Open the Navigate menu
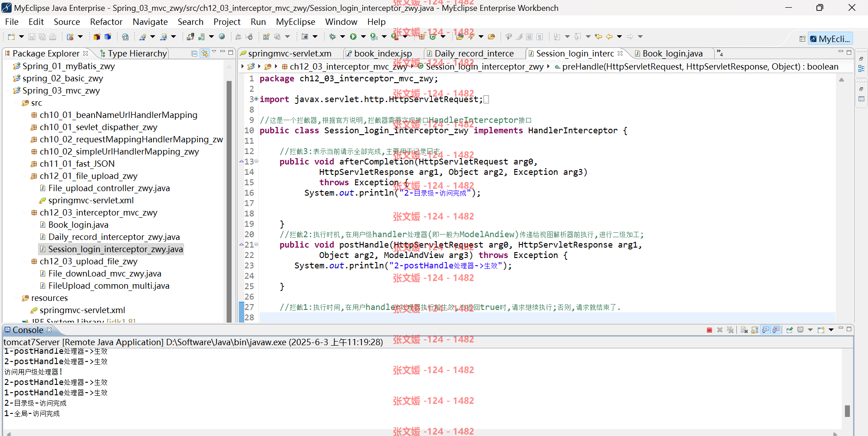The image size is (868, 436). point(150,22)
